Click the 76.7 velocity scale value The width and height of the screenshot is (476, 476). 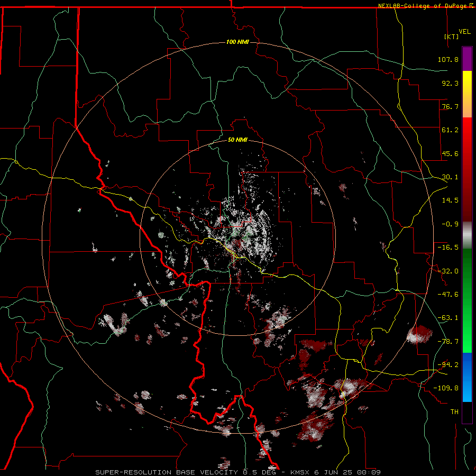(450, 106)
